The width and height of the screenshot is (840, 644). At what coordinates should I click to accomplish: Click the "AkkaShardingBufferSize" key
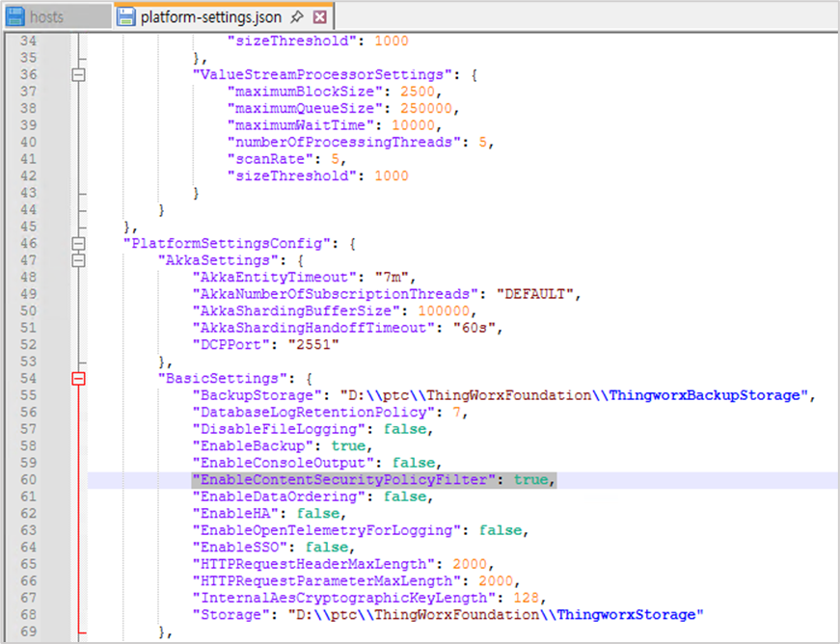(x=296, y=311)
